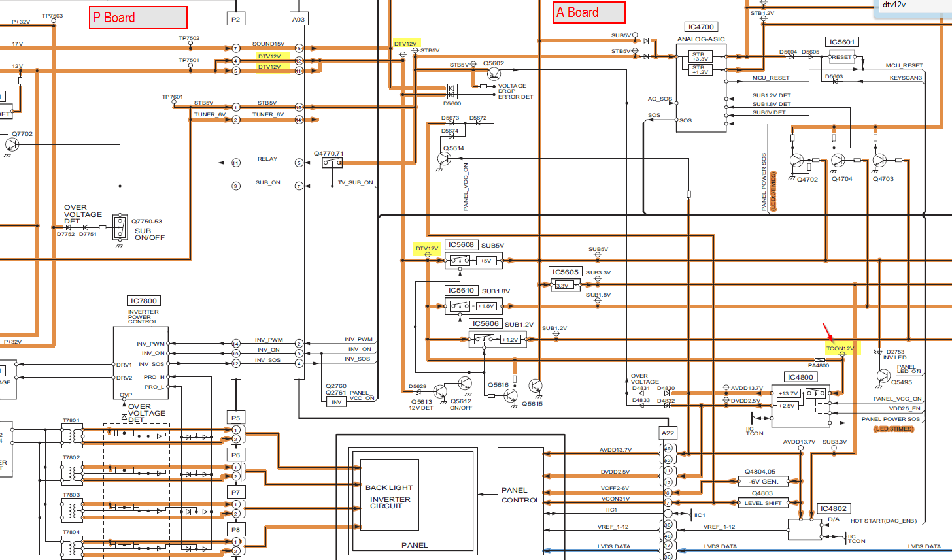Select the IC7800 inverter control label
The width and height of the screenshot is (952, 560).
143,301
